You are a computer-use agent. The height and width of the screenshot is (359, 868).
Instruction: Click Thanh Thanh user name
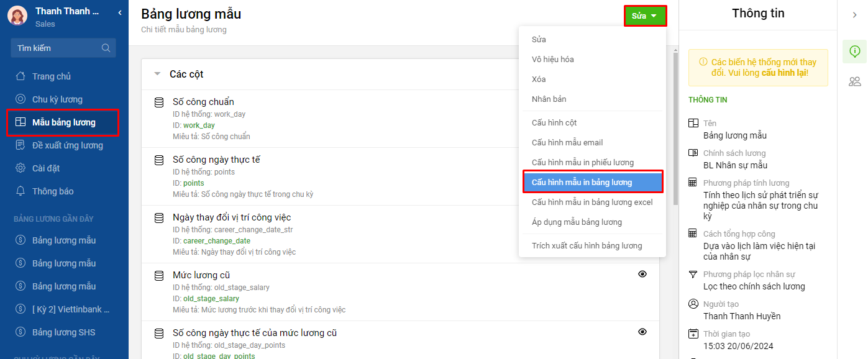coord(67,11)
